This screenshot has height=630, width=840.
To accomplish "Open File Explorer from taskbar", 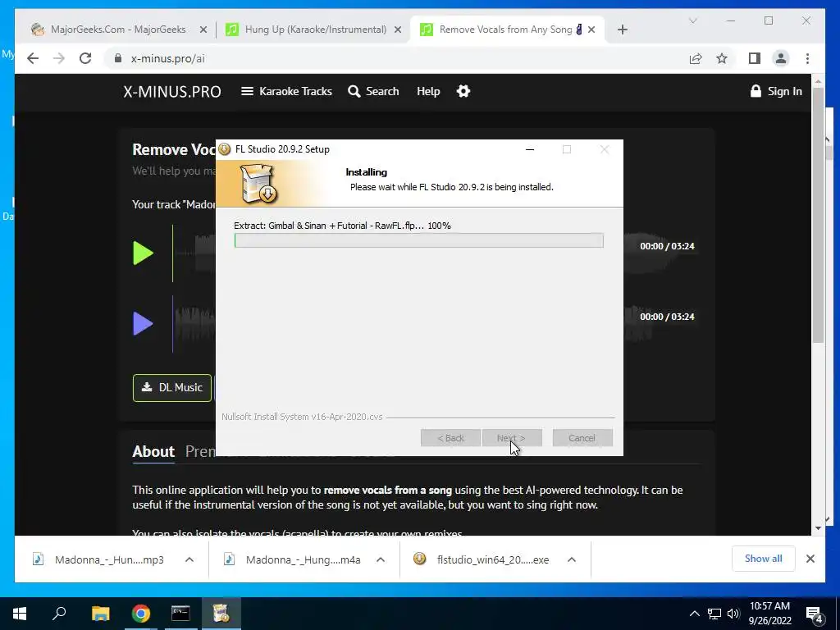I will (101, 614).
